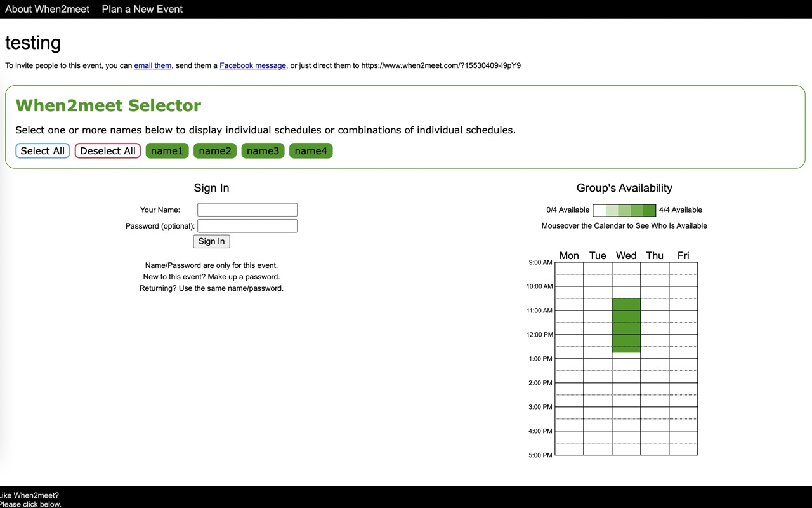Open Plan a New Event
This screenshot has height=508, width=812.
pyautogui.click(x=142, y=9)
